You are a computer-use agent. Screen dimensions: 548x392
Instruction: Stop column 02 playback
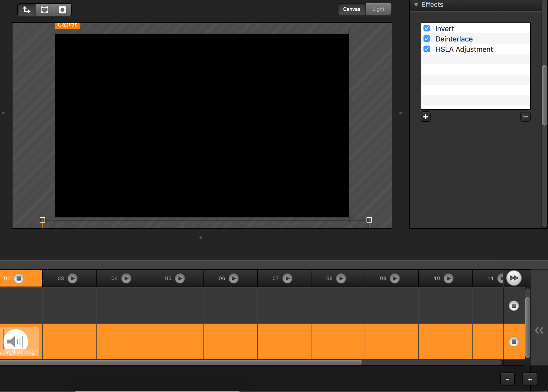(19, 278)
